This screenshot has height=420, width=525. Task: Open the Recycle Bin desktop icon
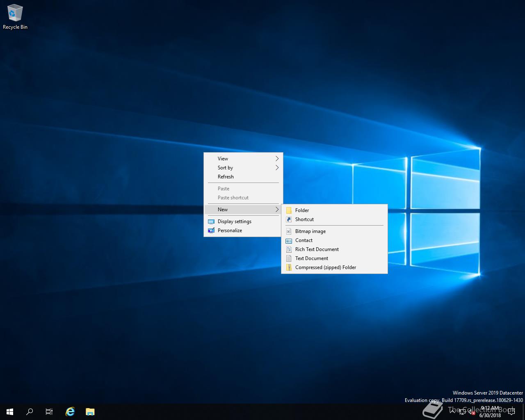[x=15, y=17]
